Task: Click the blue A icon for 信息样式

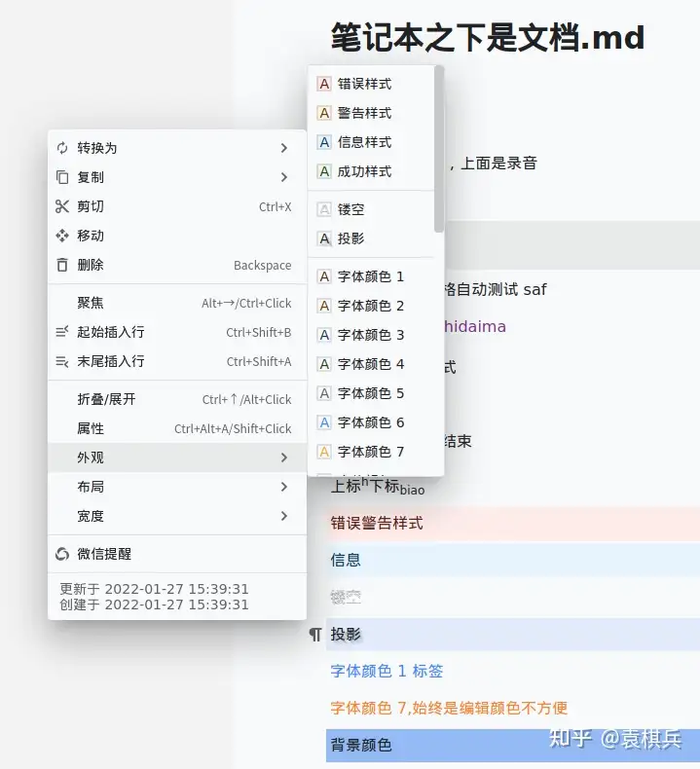Action: click(324, 142)
